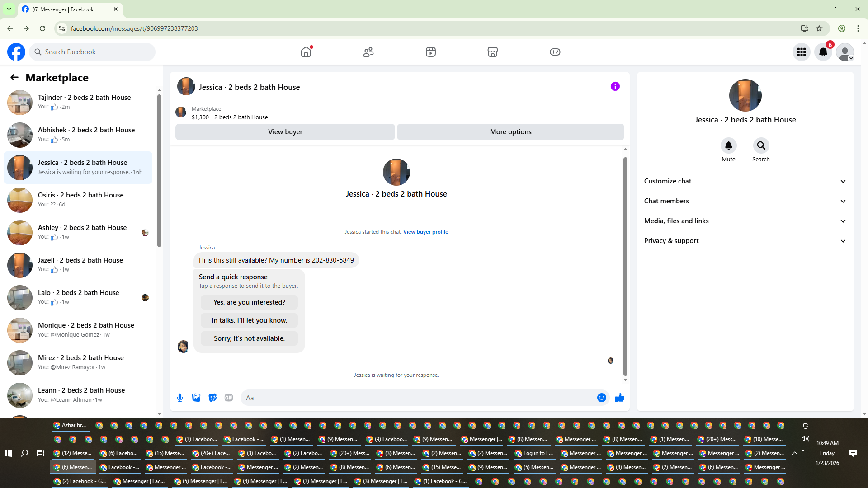Viewport: 868px width, 488px height.
Task: Open the Marketplace storefront icon
Action: (x=492, y=52)
